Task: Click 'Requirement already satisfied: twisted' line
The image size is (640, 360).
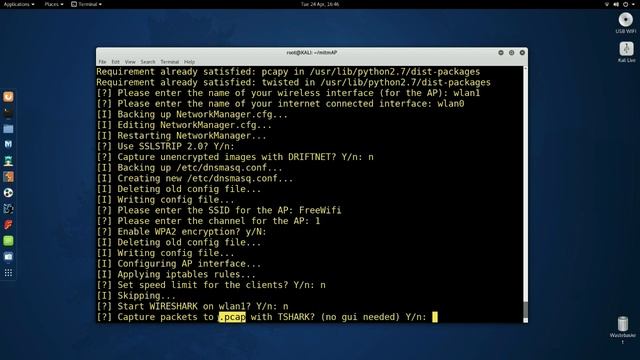Action: pos(293,82)
